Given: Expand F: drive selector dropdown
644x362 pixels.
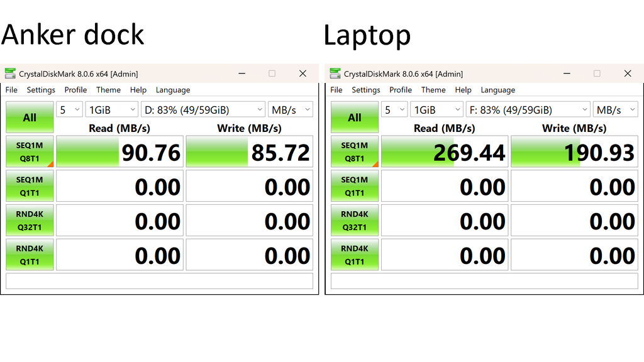Looking at the screenshot, I should 528,109.
